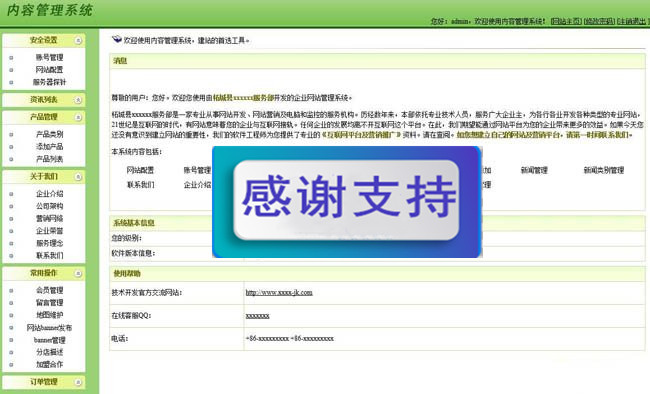
Task: Click the 修改密码 link in the header
Action: [599, 21]
